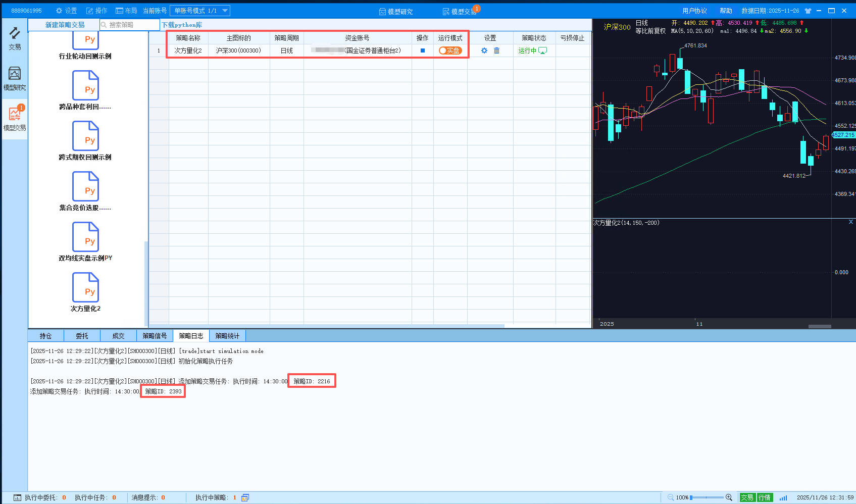856x504 pixels.
Task: Expand the 单账号模式 account dropdown
Action: click(x=225, y=11)
